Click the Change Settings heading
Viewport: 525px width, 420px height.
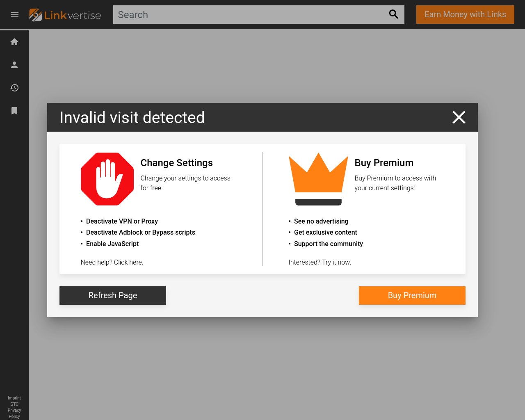point(176,163)
